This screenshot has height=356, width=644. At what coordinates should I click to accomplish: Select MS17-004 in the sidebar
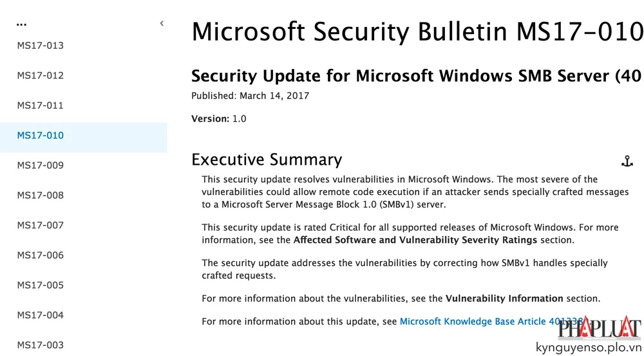point(41,315)
